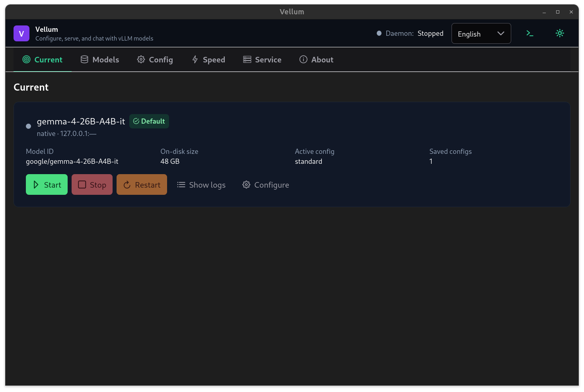Select the Service tab
This screenshot has width=584, height=392.
262,60
